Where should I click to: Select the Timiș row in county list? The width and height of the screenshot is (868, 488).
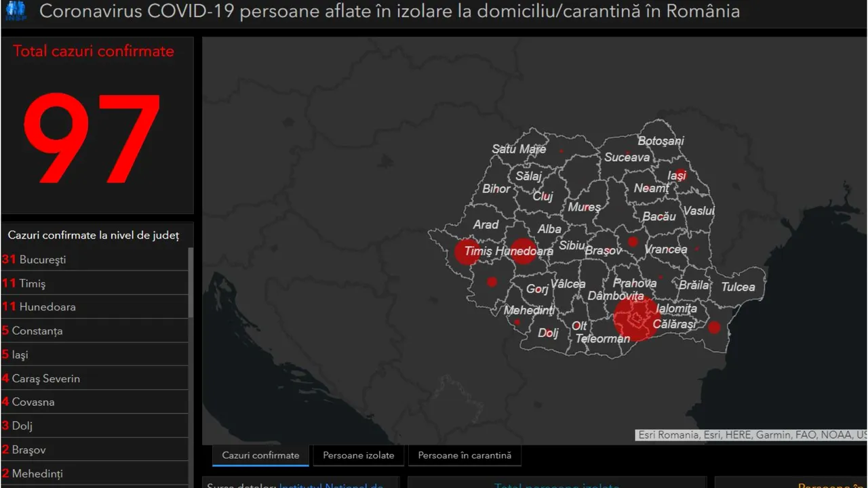pos(95,283)
